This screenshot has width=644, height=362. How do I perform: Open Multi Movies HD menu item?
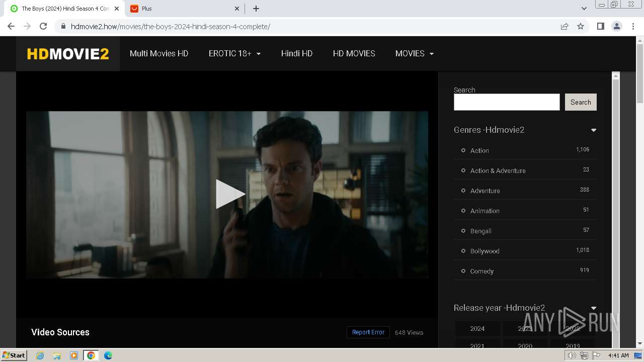(x=159, y=53)
